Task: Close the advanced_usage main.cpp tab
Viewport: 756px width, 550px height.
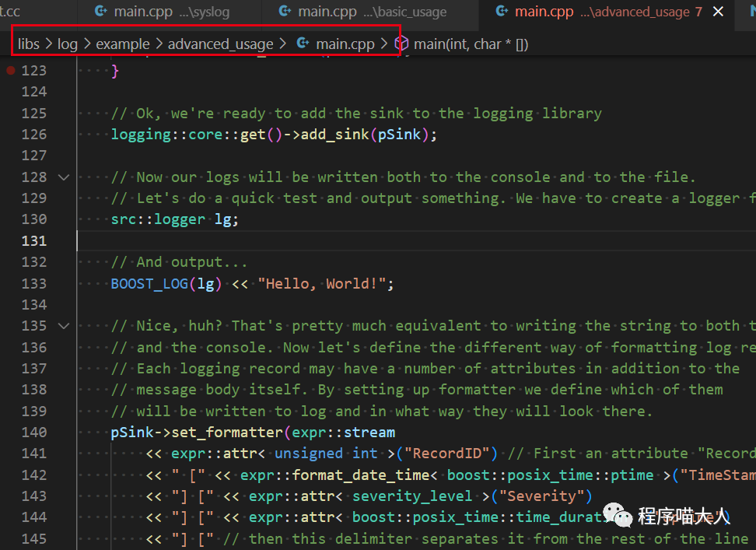Action: tap(718, 12)
